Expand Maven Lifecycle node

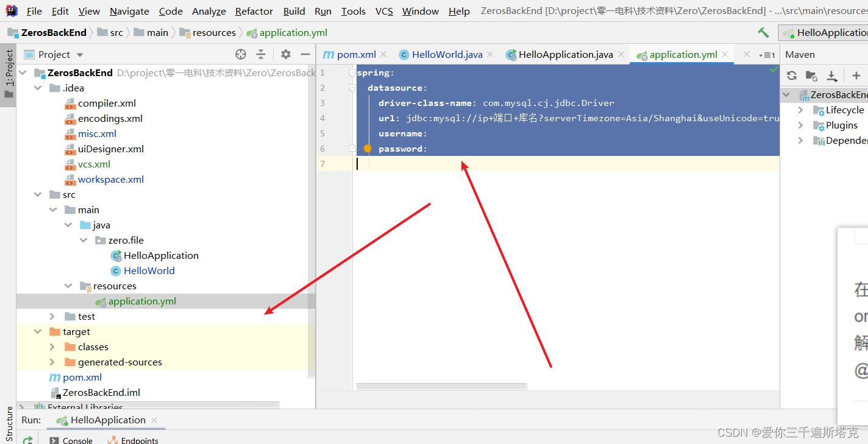tap(801, 110)
